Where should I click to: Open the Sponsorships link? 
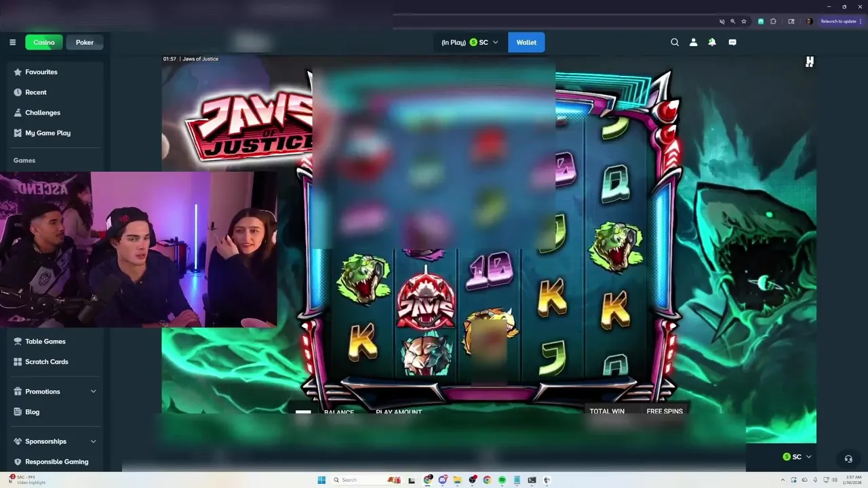click(46, 441)
